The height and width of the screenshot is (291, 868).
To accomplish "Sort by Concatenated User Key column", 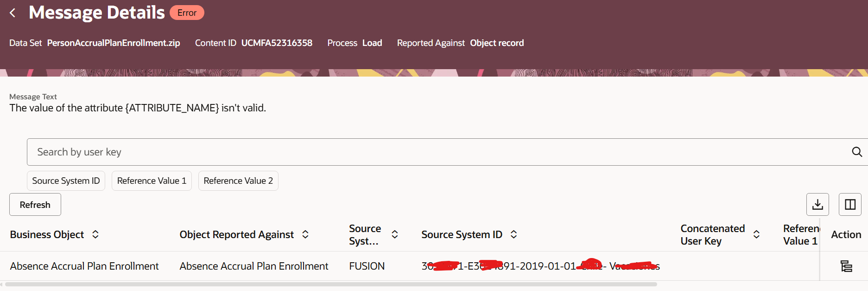I will pyautogui.click(x=756, y=234).
